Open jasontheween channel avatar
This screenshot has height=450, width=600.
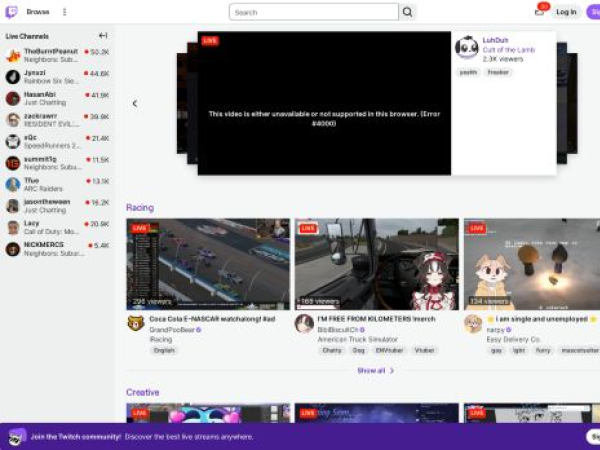point(13,206)
